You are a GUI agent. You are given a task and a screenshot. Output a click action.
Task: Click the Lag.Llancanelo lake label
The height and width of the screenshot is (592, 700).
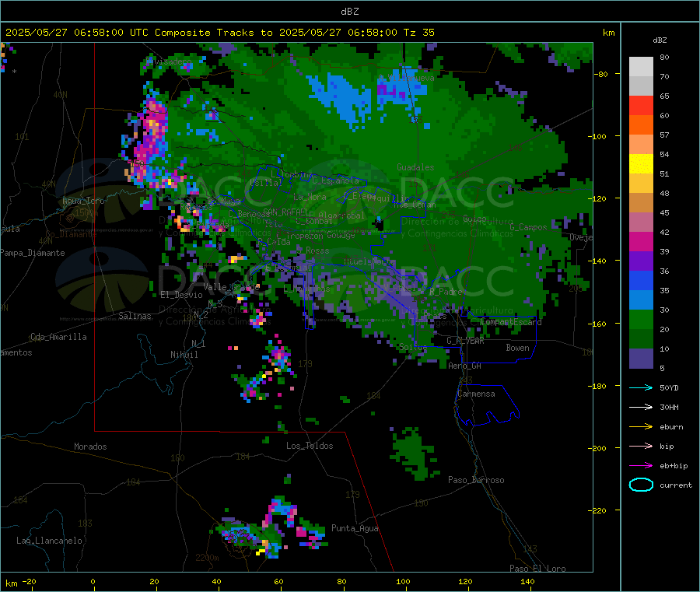coord(50,541)
